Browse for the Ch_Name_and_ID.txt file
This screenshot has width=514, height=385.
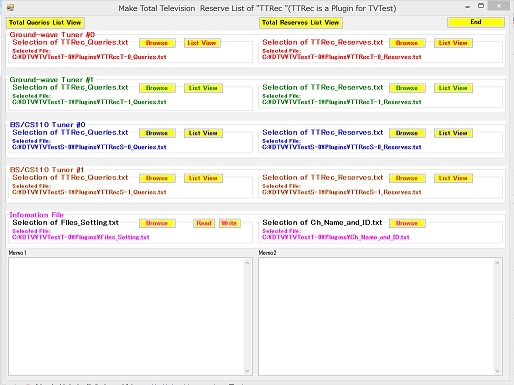(407, 223)
